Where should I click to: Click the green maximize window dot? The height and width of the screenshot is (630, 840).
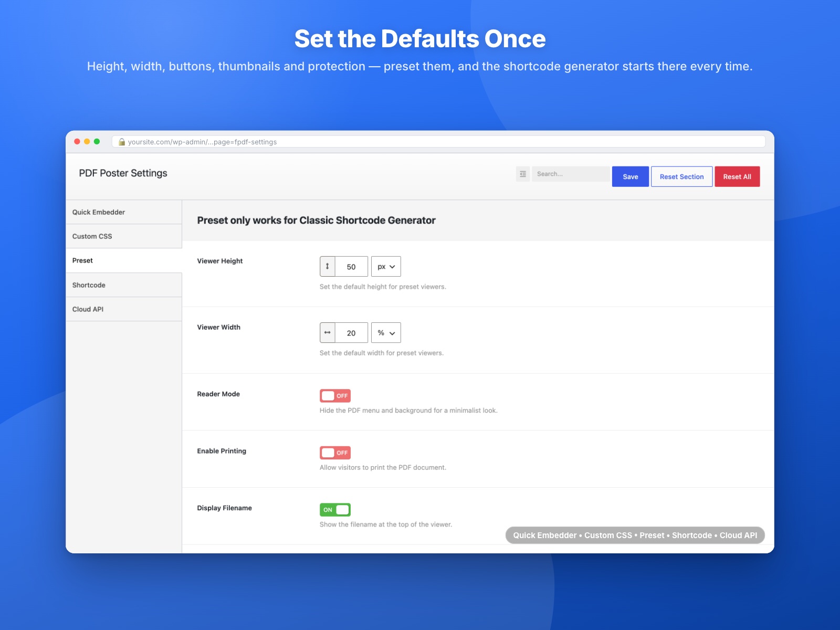(x=97, y=141)
